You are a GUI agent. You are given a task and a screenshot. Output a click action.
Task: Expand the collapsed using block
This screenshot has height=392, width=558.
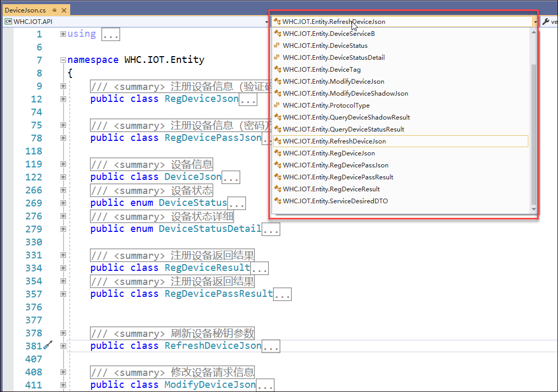63,34
